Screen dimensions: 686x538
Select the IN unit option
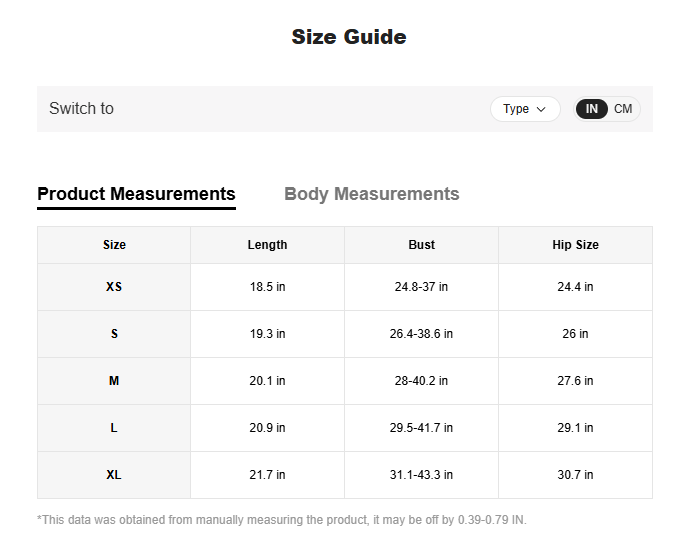(x=592, y=109)
